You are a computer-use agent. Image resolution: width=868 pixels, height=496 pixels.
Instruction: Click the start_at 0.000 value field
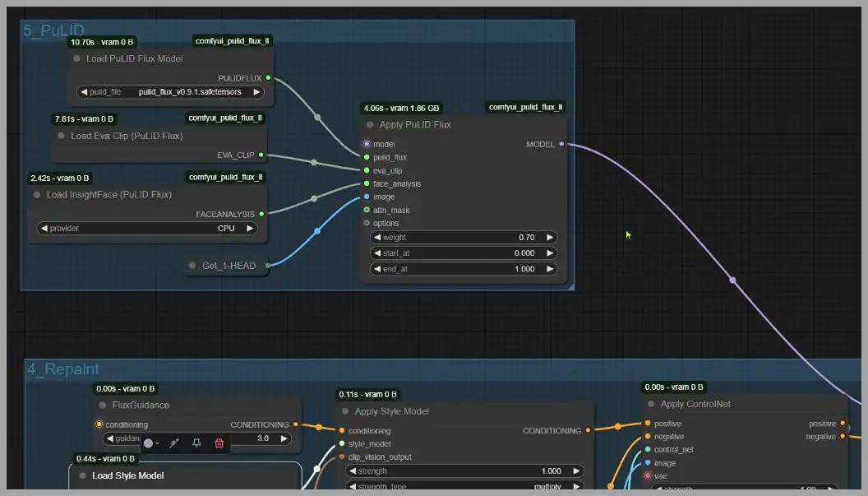pyautogui.click(x=464, y=253)
